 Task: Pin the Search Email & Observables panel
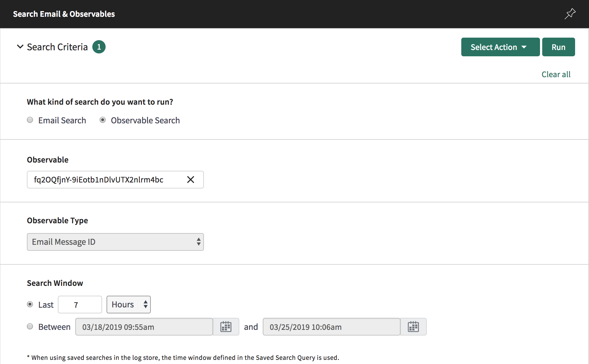point(570,14)
